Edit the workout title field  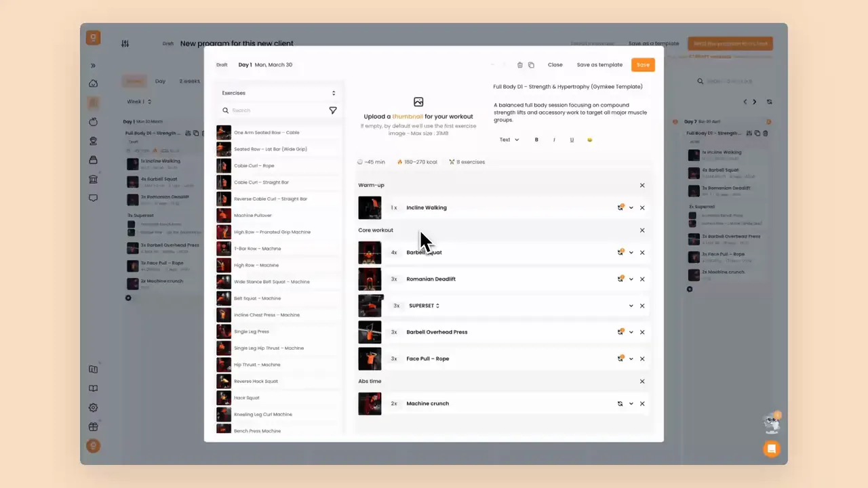point(568,87)
